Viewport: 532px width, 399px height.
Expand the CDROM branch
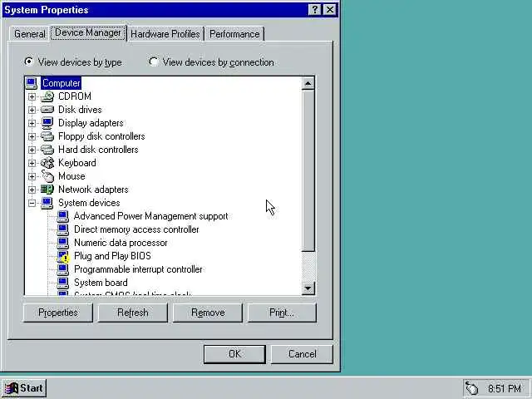coord(32,96)
